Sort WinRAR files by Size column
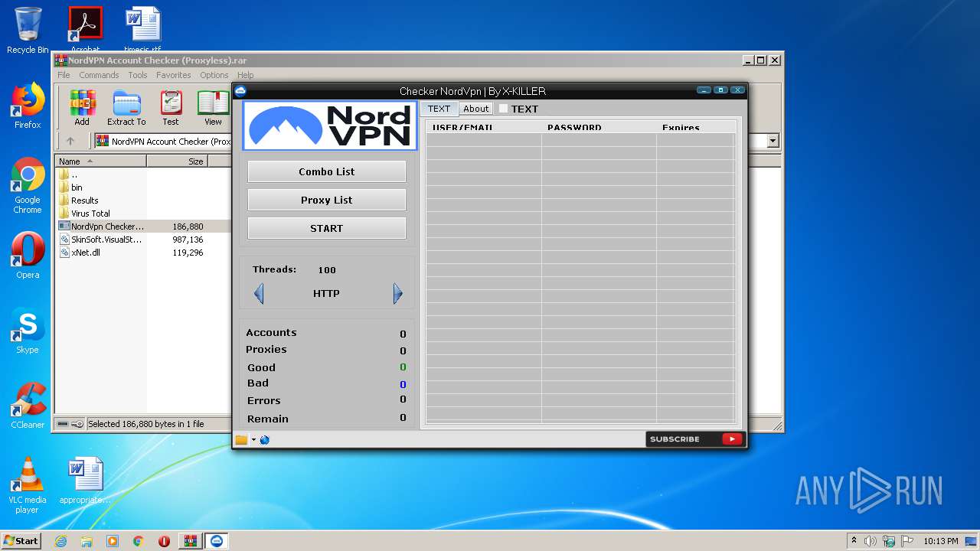980x551 pixels. coord(177,161)
